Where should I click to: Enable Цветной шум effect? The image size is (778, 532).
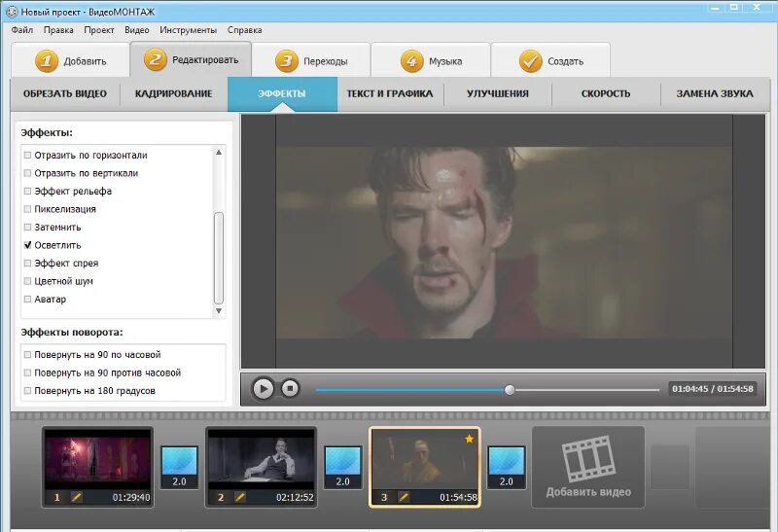pyautogui.click(x=28, y=281)
